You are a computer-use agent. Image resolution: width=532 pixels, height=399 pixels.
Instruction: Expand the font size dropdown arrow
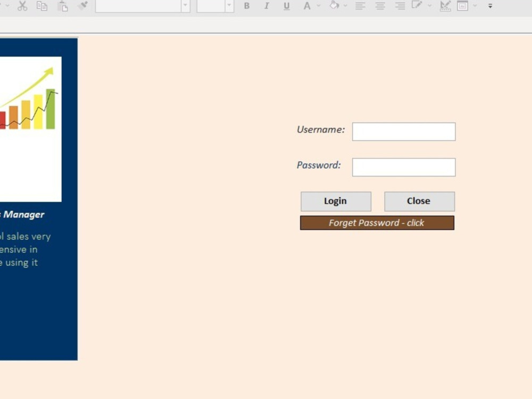click(229, 5)
